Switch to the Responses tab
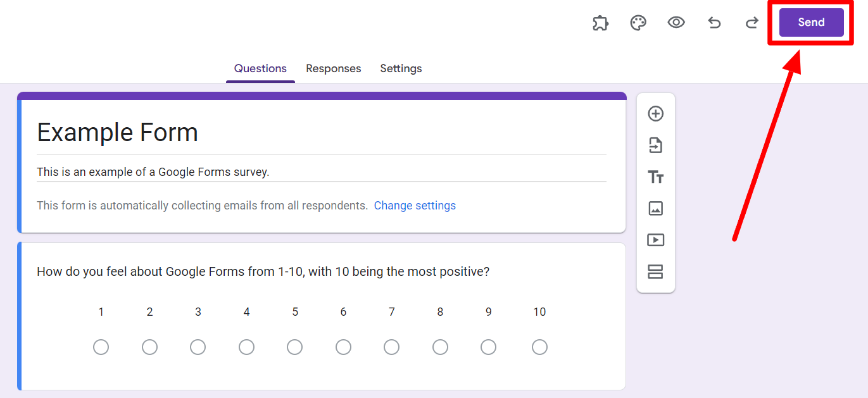 [x=333, y=68]
